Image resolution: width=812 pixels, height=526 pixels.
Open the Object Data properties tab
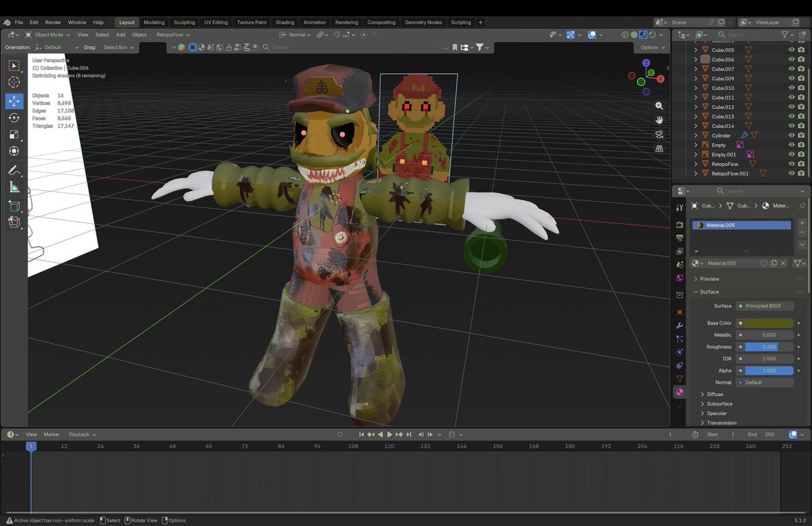(679, 378)
